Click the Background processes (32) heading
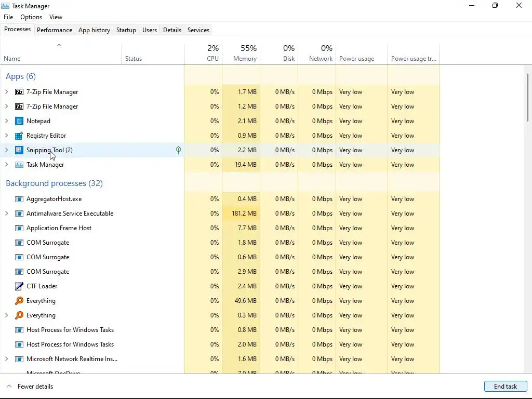532x399 pixels. pyautogui.click(x=54, y=183)
